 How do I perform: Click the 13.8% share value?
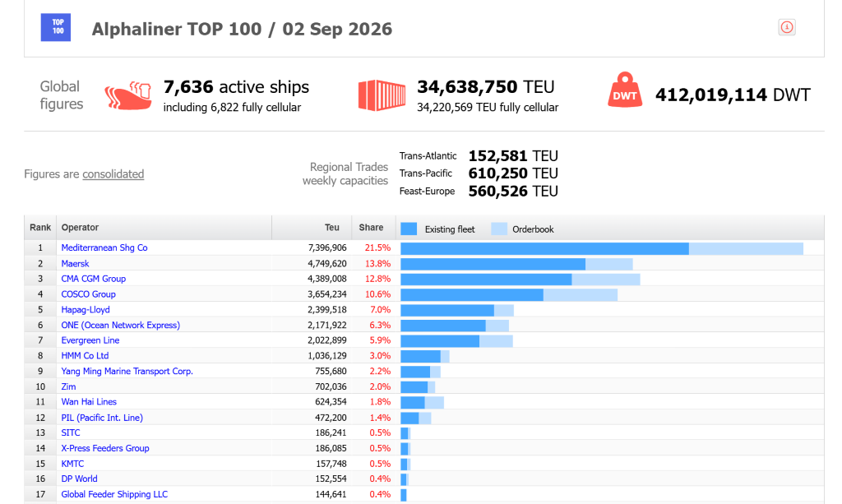tap(377, 264)
